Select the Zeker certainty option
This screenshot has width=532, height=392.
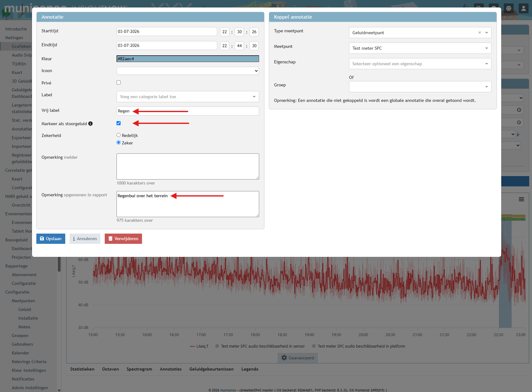(119, 143)
